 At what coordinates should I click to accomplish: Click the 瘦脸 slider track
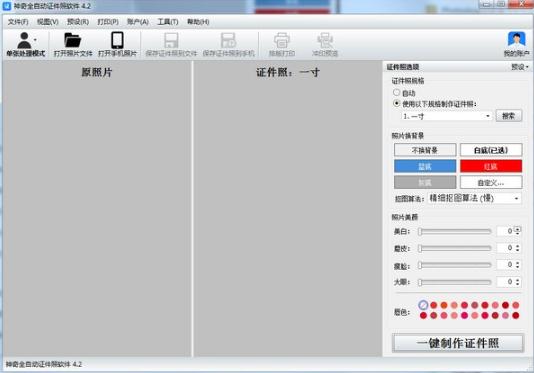455,265
